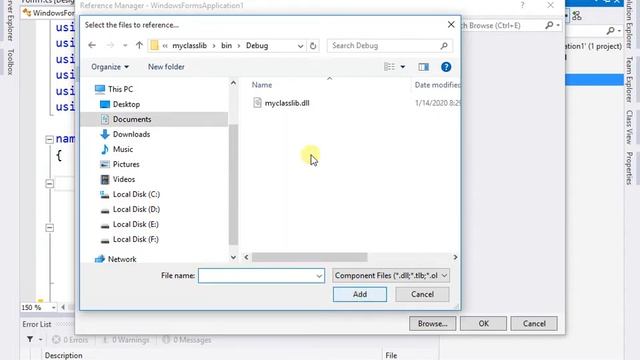This screenshot has height=360, width=640.
Task: Click OK in Reference Manager
Action: pos(483,324)
